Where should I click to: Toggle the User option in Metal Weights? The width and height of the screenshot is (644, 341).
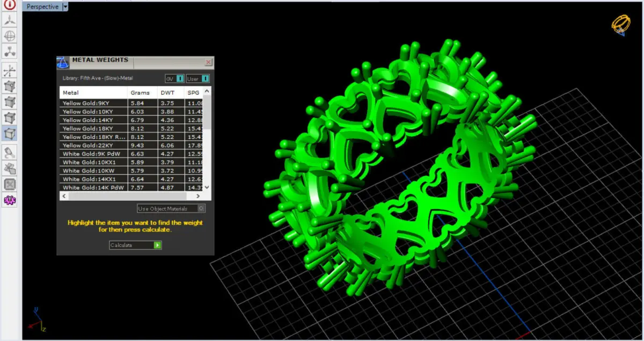198,79
